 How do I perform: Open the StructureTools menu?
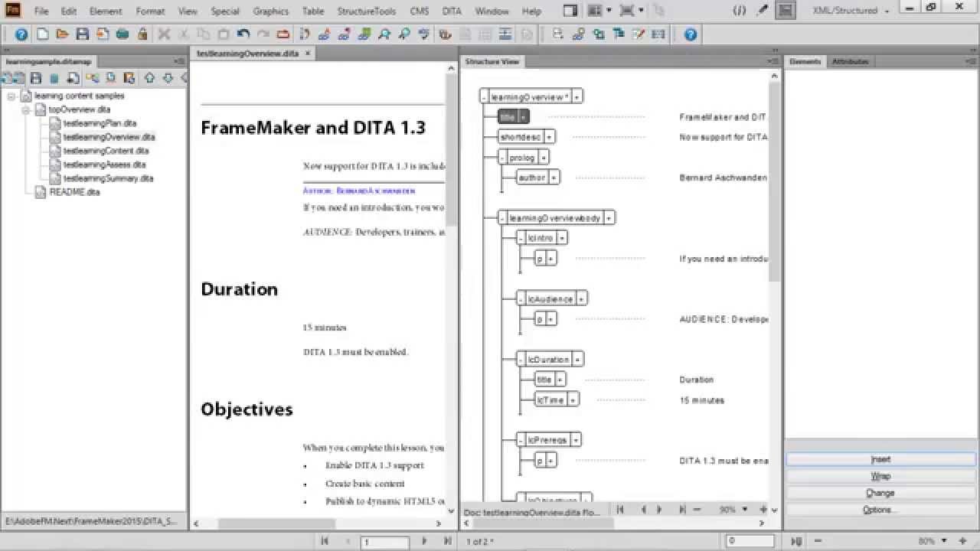click(x=367, y=11)
